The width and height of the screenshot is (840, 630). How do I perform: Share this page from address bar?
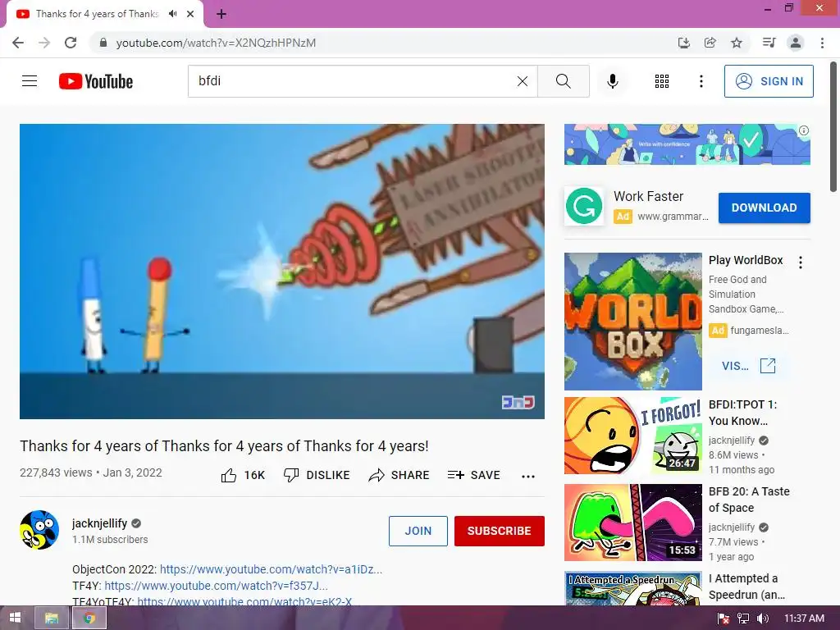click(710, 43)
